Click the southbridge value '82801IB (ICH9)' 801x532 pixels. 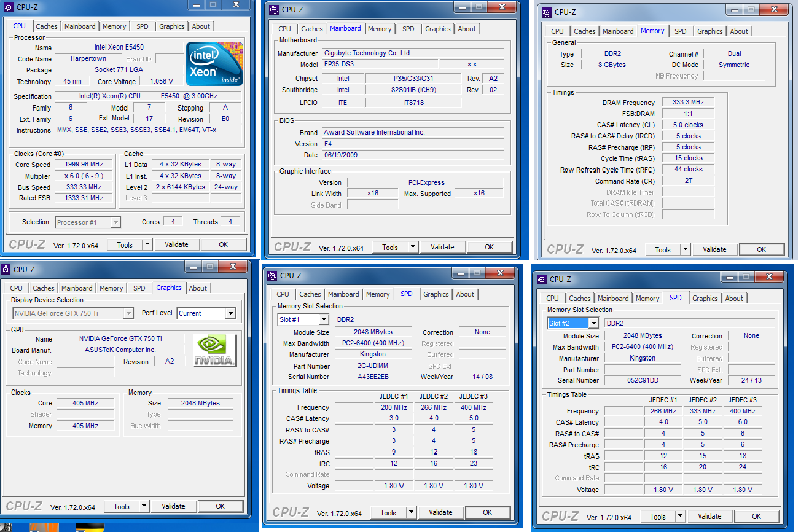coord(413,90)
